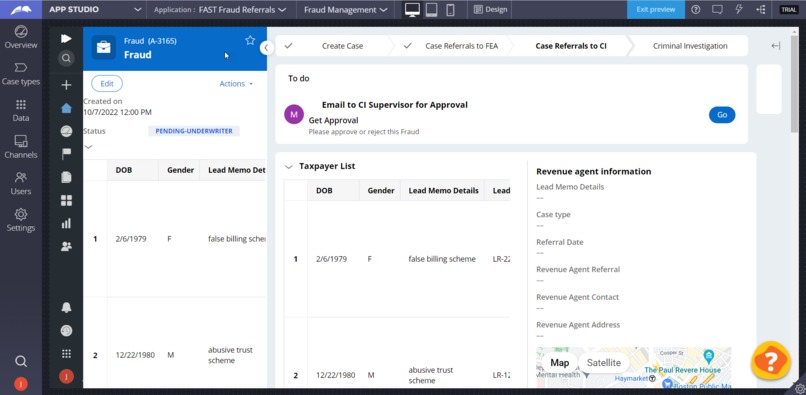Click Gender column header in Taxpayer List
Screen dimensions: 806x395
(380, 190)
